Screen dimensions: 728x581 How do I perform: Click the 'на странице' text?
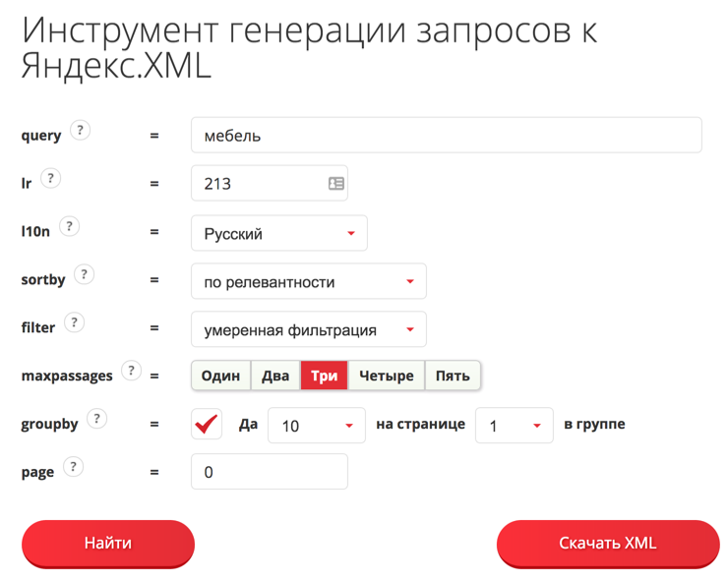[421, 424]
